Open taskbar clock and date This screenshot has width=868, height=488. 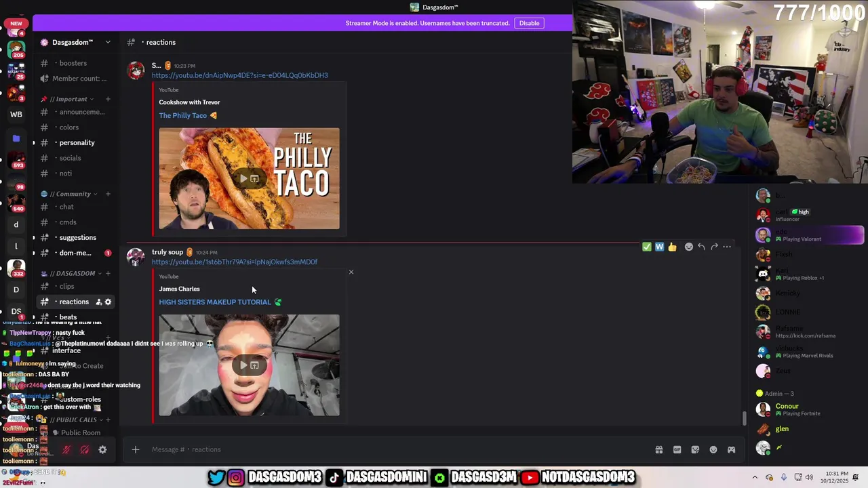pos(835,477)
